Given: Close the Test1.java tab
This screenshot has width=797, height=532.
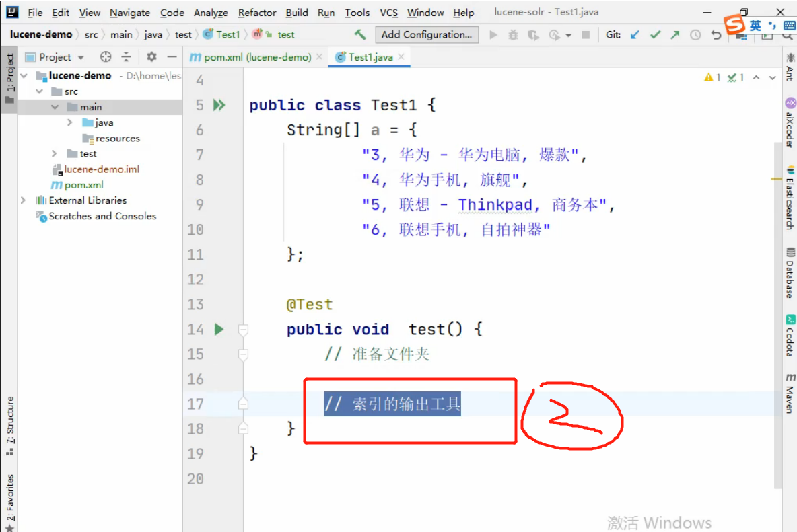Looking at the screenshot, I should (x=402, y=57).
